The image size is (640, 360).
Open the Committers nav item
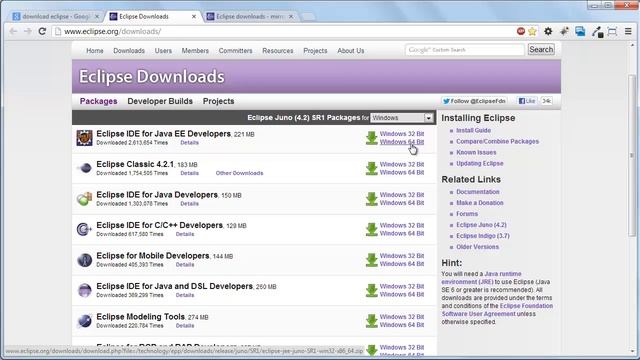236,51
